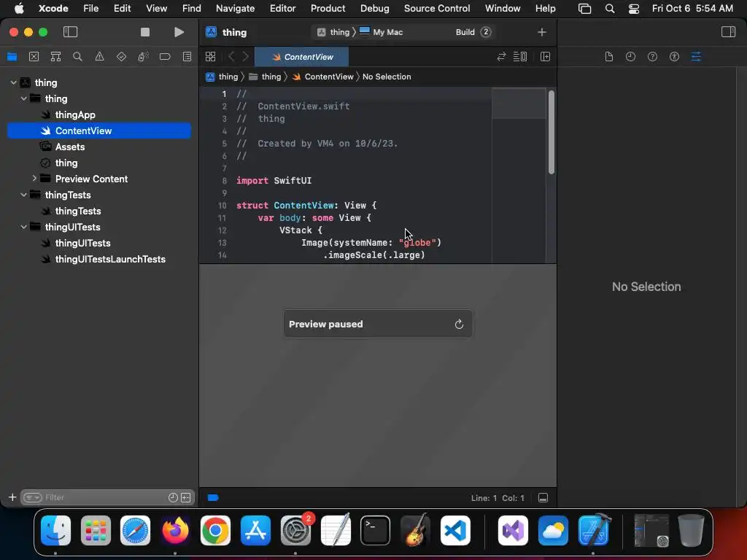747x560 pixels.
Task: Open the Source Control navigator icon
Action: pos(34,57)
